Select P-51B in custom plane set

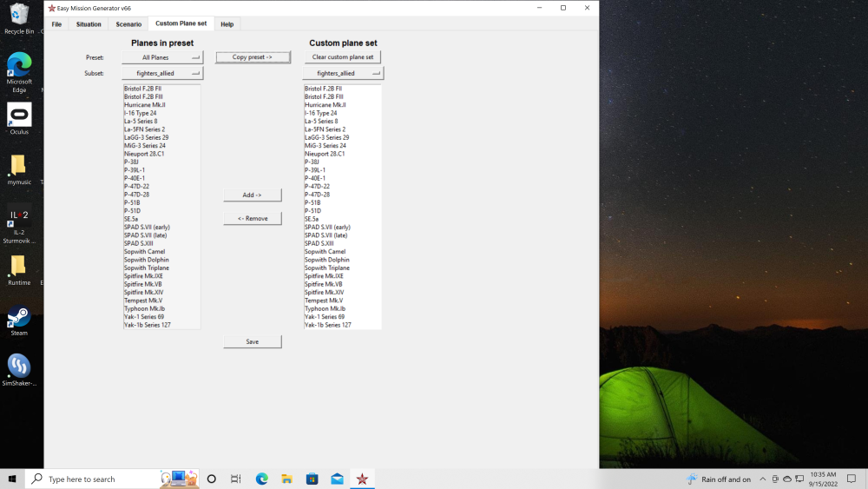(312, 202)
